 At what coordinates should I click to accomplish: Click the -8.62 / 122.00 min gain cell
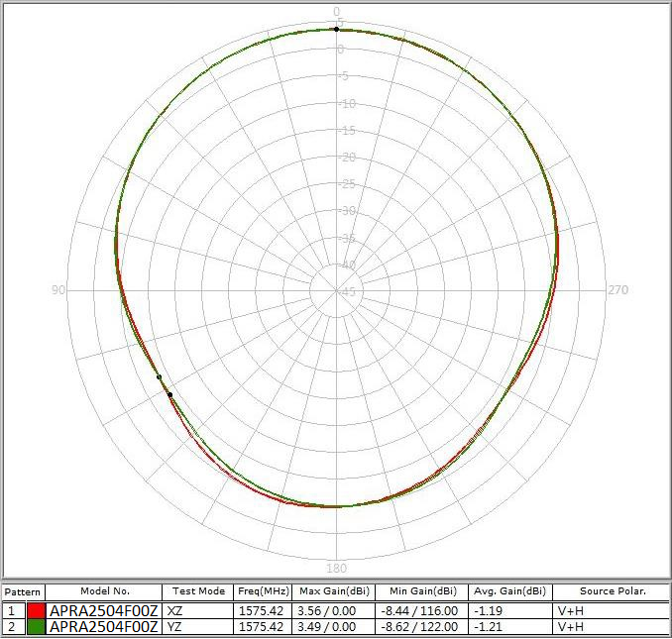click(419, 627)
